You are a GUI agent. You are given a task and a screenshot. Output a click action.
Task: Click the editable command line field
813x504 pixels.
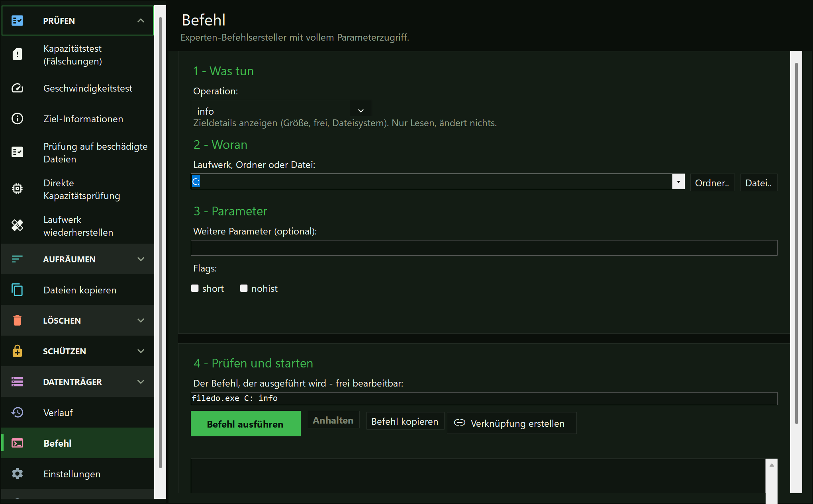click(484, 399)
